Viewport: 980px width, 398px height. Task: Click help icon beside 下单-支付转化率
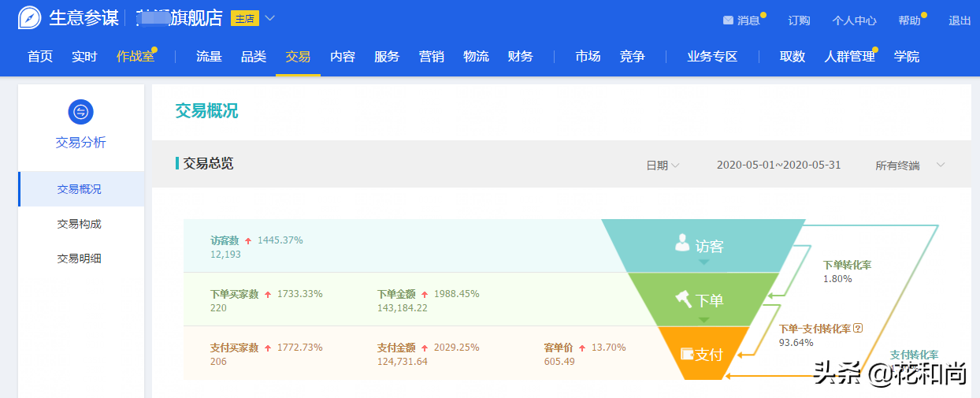858,329
